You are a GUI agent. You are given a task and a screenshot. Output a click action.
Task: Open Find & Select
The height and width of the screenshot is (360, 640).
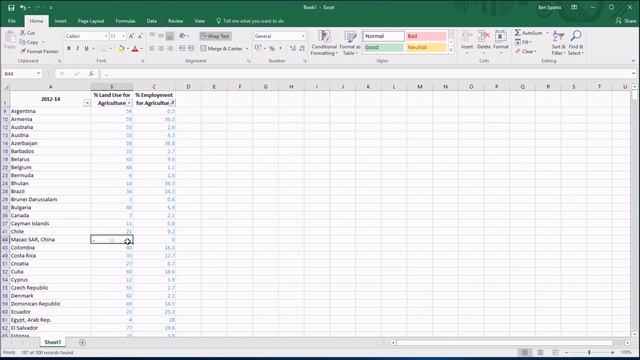[576, 42]
